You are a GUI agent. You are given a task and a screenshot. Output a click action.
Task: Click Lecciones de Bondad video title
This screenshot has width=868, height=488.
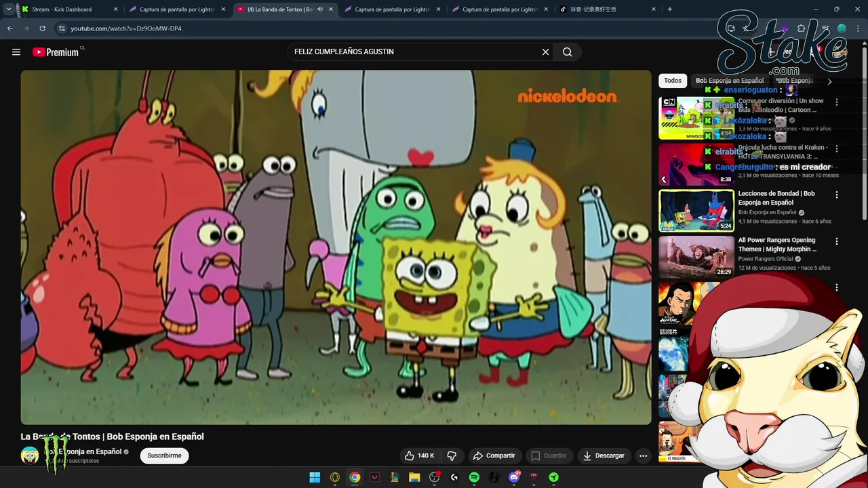776,198
